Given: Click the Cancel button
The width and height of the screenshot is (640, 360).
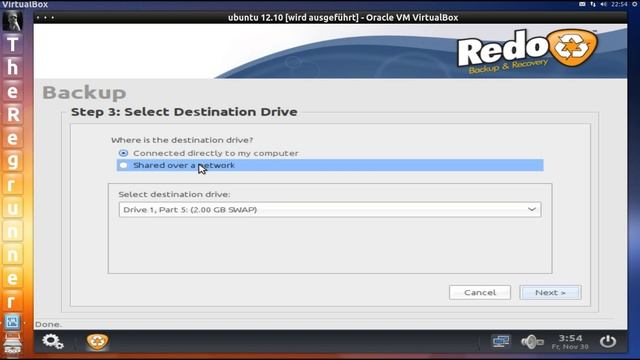Looking at the screenshot, I should click(480, 292).
